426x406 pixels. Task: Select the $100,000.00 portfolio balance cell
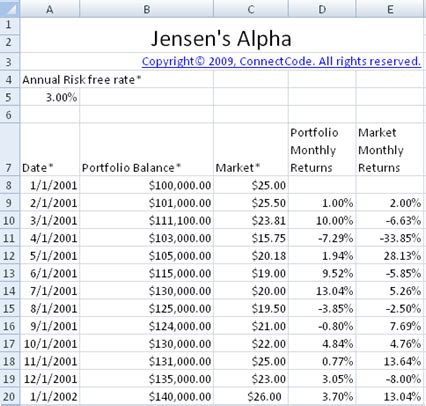coord(146,185)
